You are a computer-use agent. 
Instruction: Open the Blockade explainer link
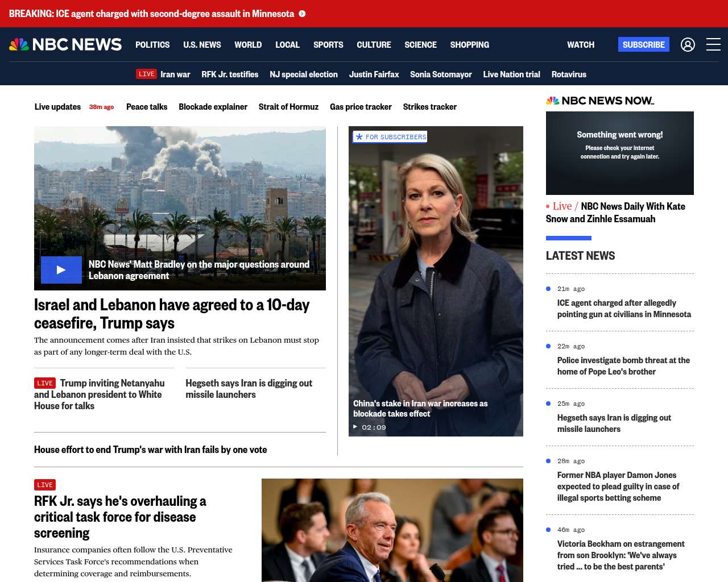click(x=213, y=106)
